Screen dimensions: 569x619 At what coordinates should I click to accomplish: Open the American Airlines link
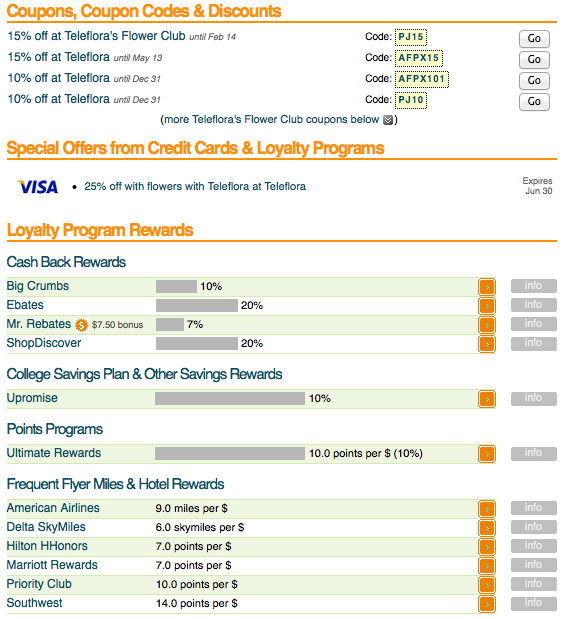click(53, 508)
